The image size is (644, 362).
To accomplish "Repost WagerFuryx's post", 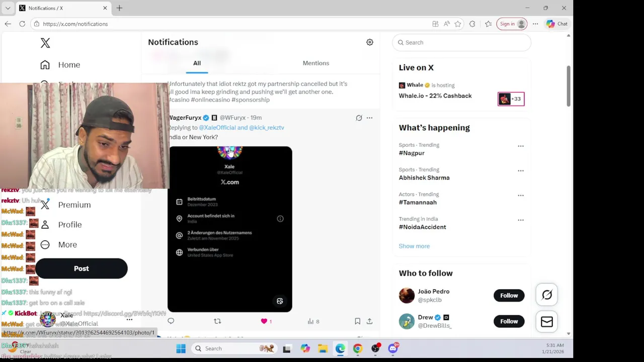I will [217, 321].
